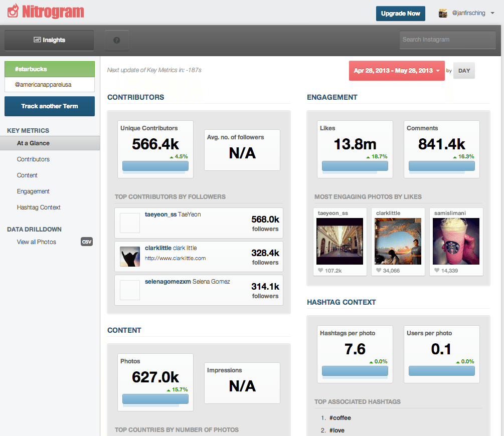Click the samislimani username above photo
This screenshot has height=436, width=504.
click(x=450, y=213)
